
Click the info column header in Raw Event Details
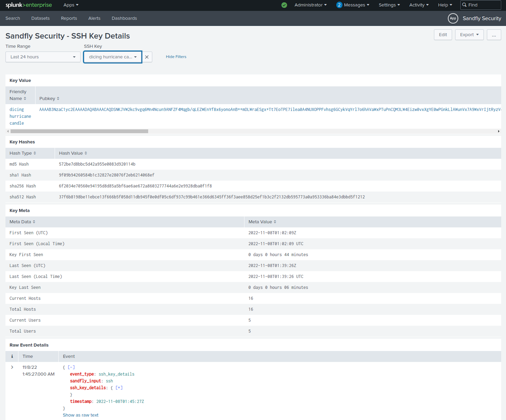pos(12,356)
